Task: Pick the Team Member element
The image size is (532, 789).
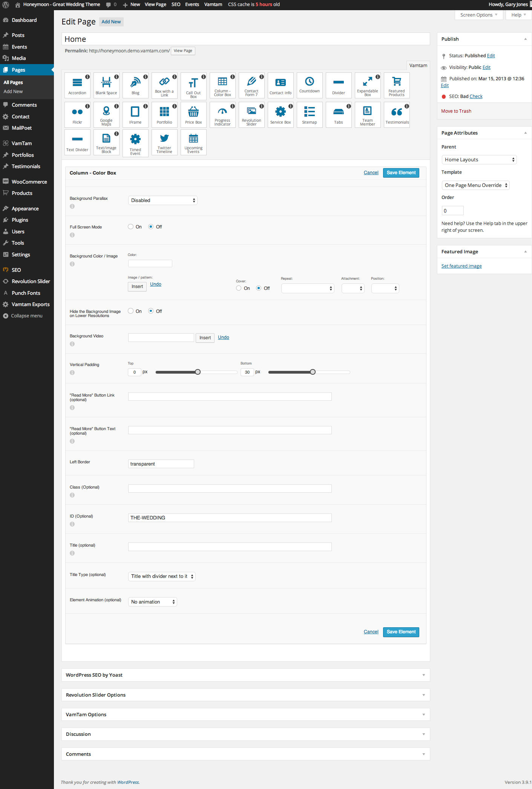Action: point(368,115)
